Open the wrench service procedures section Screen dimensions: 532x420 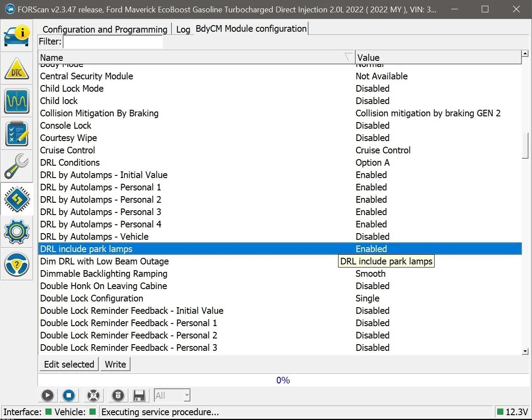17,166
